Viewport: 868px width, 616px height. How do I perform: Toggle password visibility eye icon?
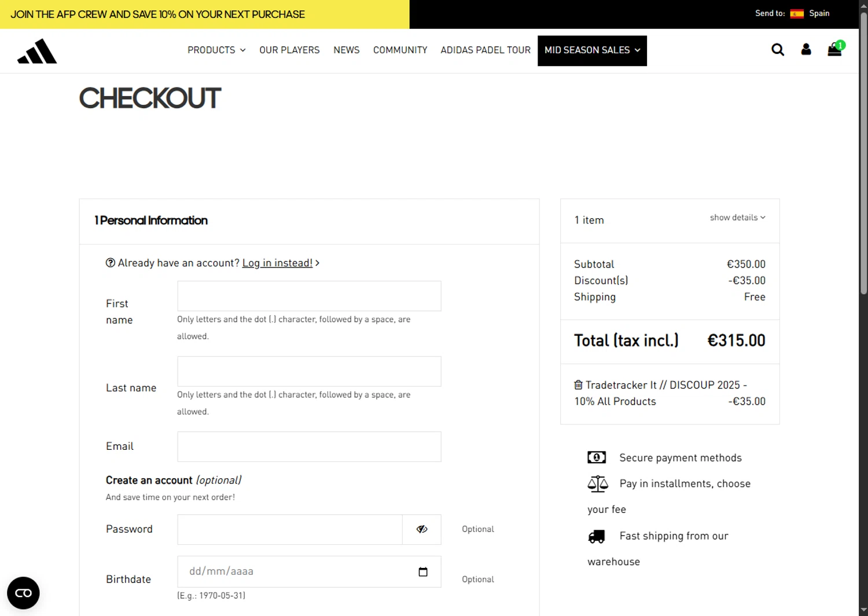422,529
